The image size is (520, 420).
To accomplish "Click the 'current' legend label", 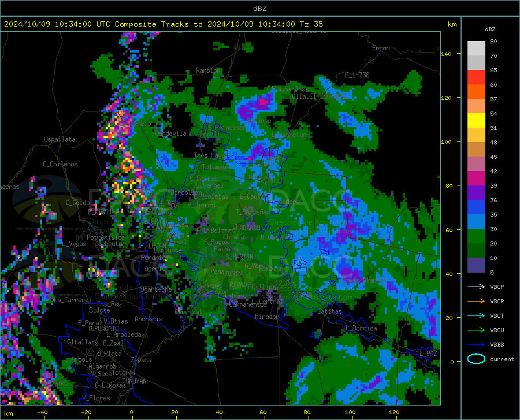I will click(x=502, y=359).
